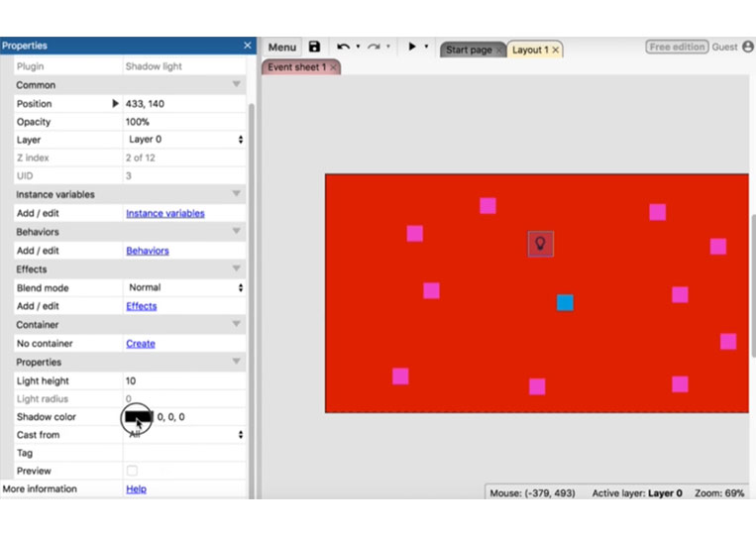Redo the last undone action
This screenshot has height=536, width=756.
374,47
